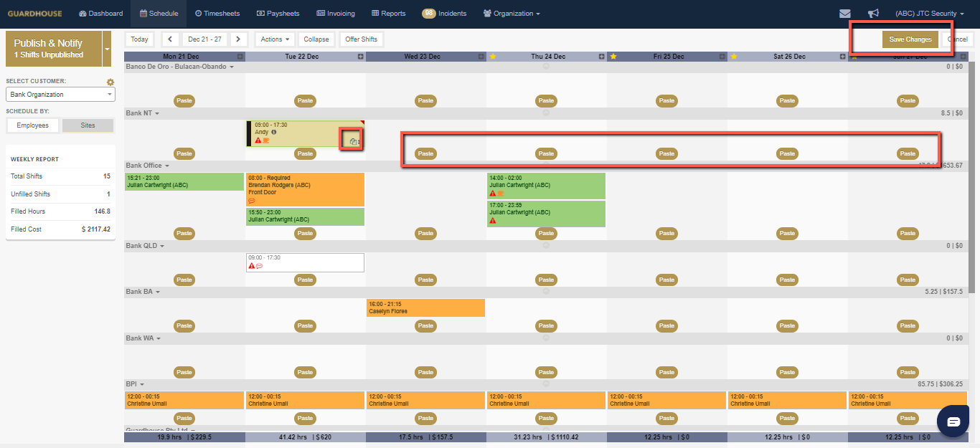980x448 pixels.
Task: Click the plus icon on Tue 22 Dec header
Action: click(361, 57)
